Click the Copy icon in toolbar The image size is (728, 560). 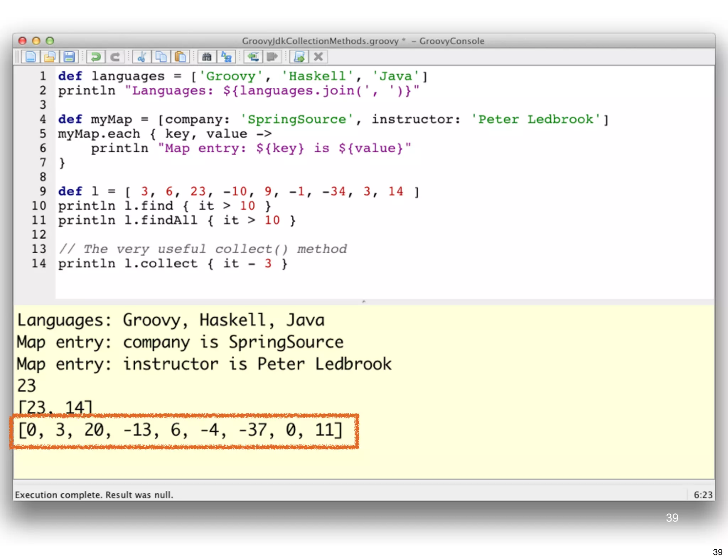161,57
